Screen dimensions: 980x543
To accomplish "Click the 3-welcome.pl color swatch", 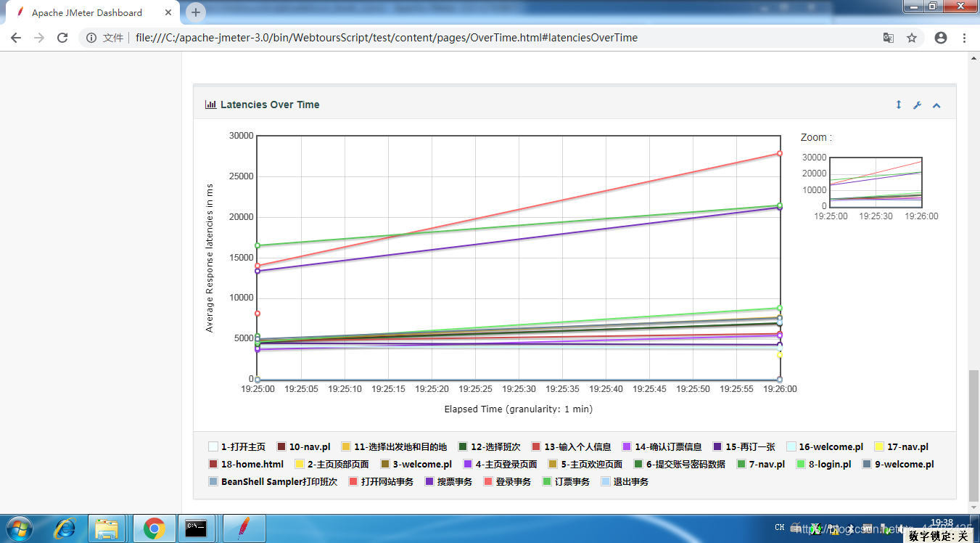I will 384,464.
